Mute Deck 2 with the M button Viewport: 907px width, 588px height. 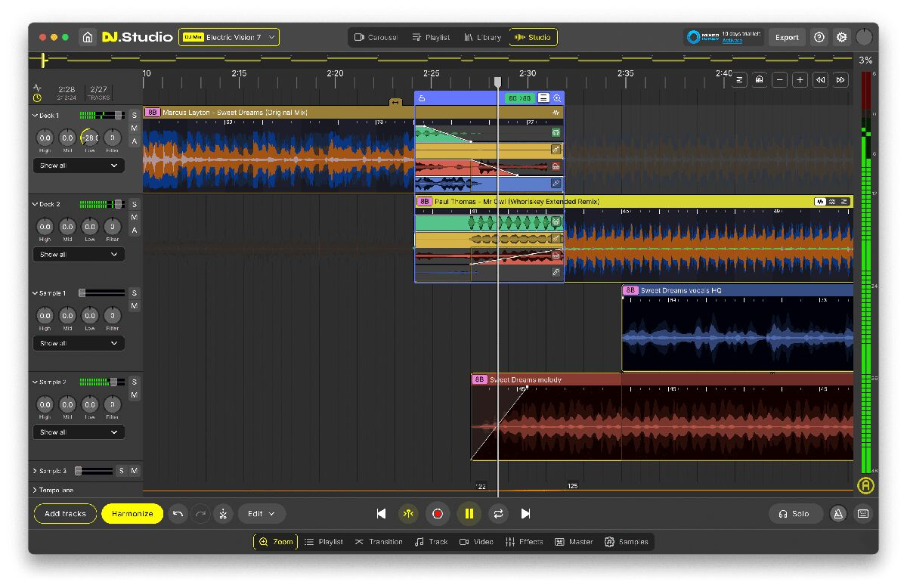(x=135, y=217)
